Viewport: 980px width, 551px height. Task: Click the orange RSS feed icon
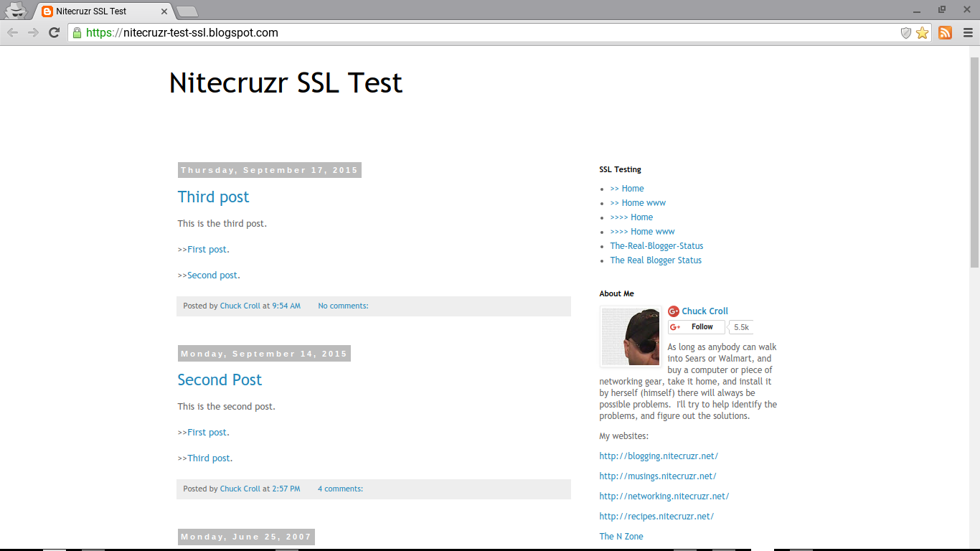click(x=945, y=32)
